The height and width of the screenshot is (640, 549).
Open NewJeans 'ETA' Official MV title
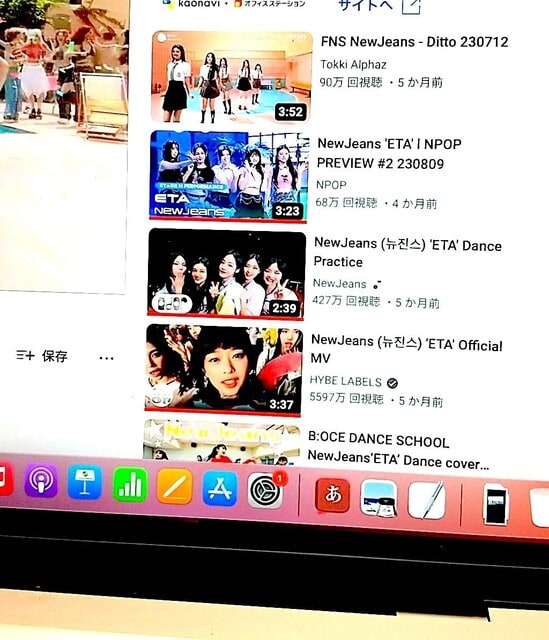click(407, 350)
